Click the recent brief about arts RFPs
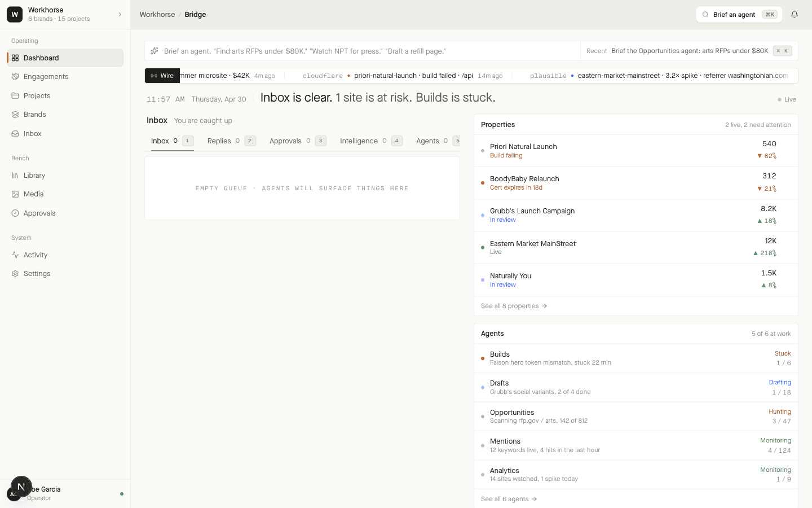Screen dimensions: 812x508 pyautogui.click(x=690, y=51)
